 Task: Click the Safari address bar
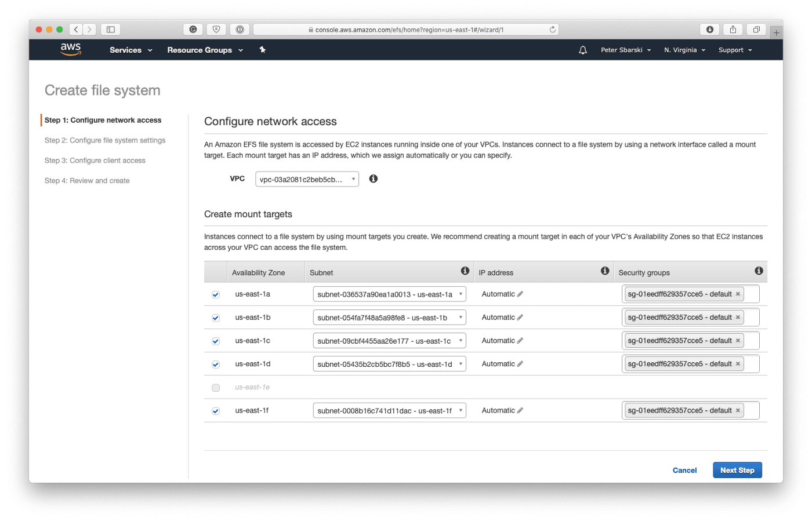click(406, 30)
